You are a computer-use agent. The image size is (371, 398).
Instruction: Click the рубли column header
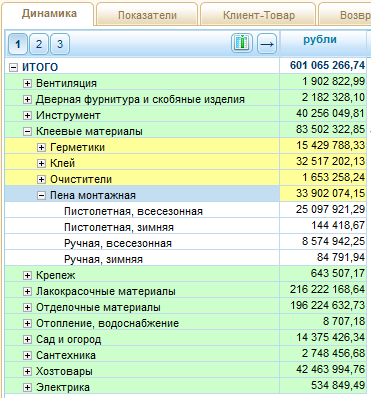pyautogui.click(x=323, y=43)
